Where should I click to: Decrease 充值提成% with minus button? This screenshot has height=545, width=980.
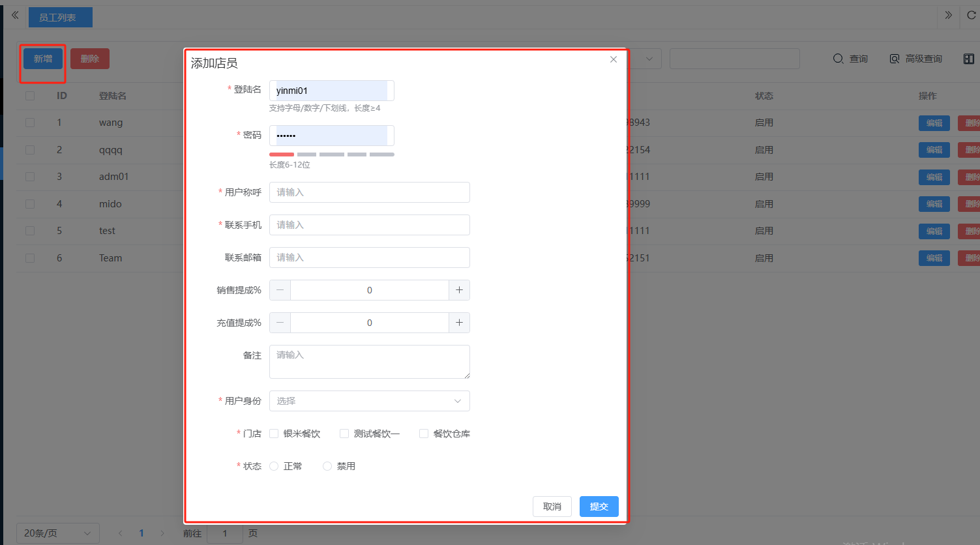280,323
